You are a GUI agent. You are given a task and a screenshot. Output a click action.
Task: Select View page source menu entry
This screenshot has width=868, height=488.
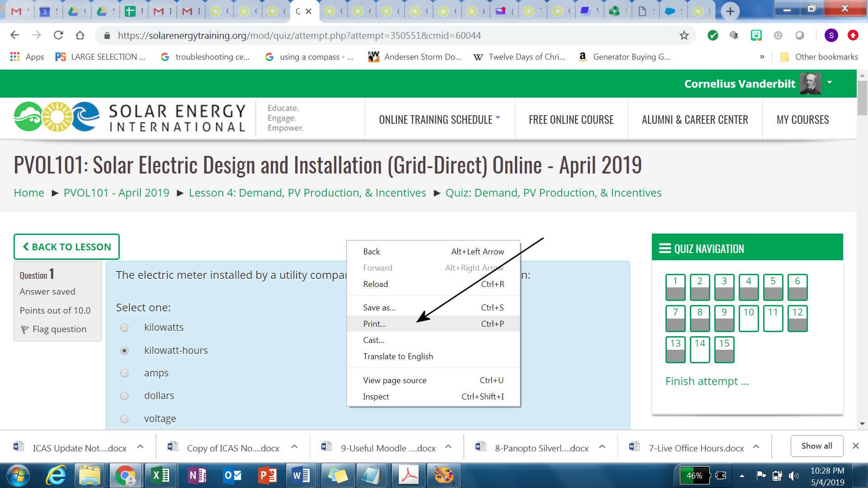pyautogui.click(x=394, y=380)
